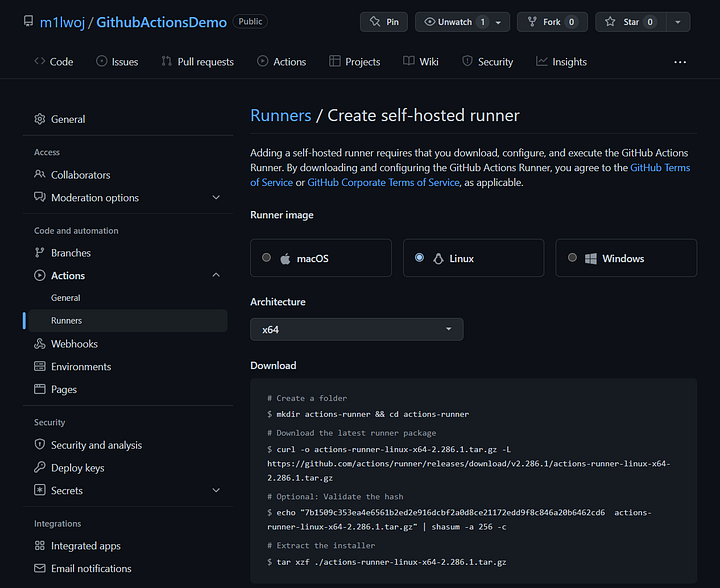
Task: Click the Runners breadcrumb link
Action: [281, 115]
